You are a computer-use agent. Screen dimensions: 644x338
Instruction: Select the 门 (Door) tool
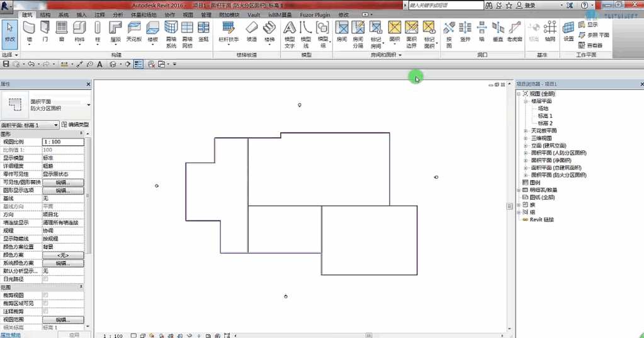[45, 32]
